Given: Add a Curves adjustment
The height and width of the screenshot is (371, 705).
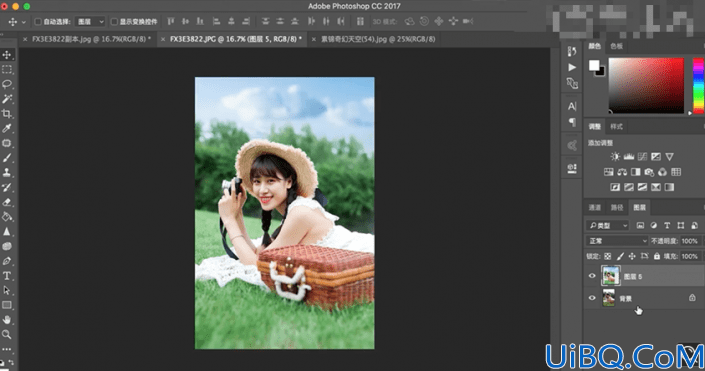Looking at the screenshot, I should pos(643,156).
